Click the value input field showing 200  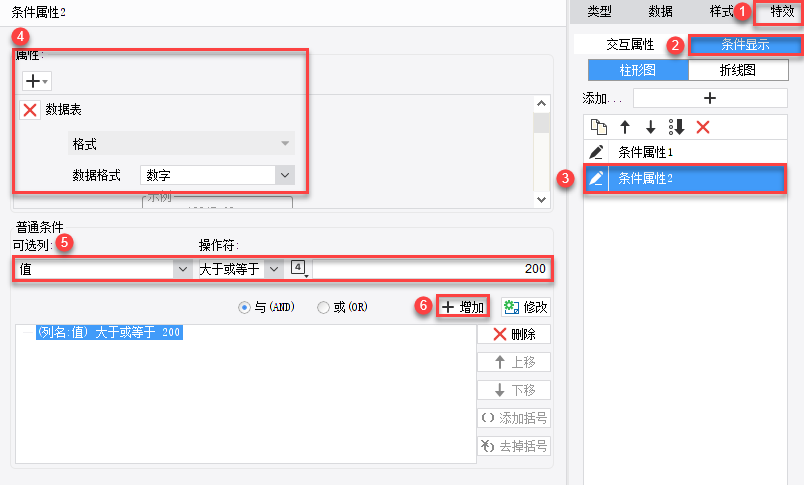click(x=432, y=269)
